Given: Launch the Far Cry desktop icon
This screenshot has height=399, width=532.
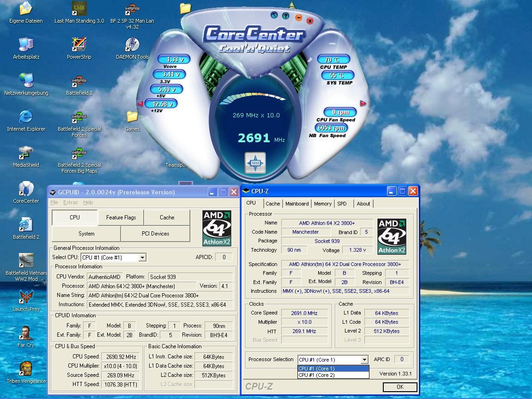Looking at the screenshot, I should 26,336.
